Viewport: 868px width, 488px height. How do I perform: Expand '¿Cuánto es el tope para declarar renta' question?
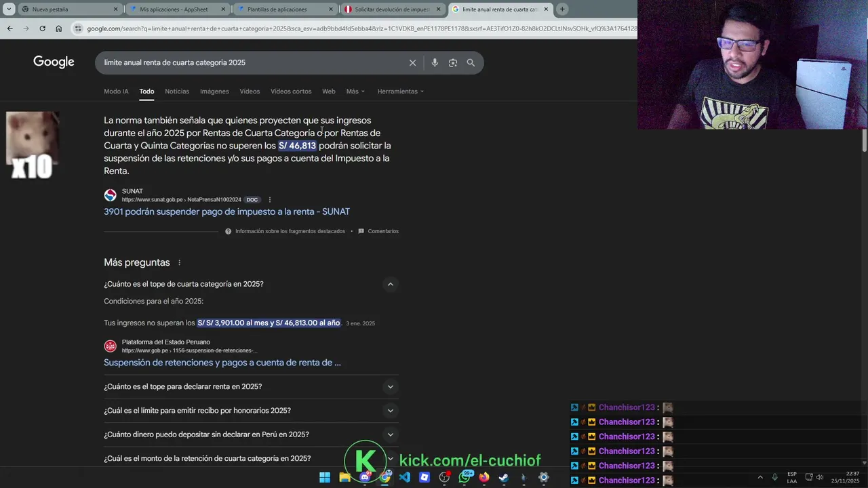click(x=390, y=387)
